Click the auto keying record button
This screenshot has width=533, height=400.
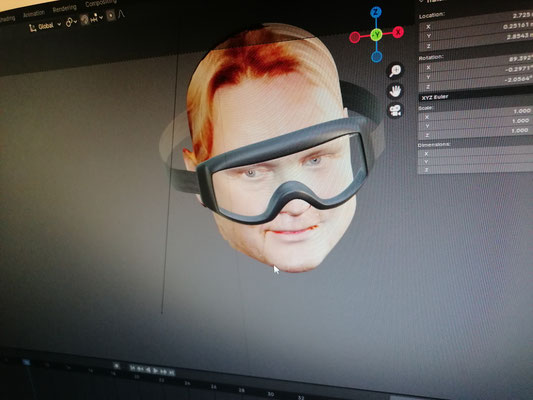pos(116,366)
